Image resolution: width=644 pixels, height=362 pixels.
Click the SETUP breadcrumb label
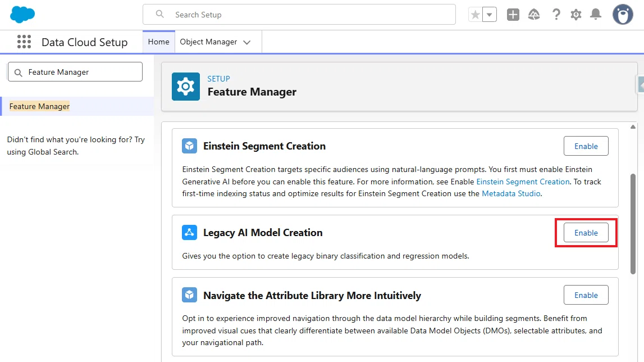point(218,79)
